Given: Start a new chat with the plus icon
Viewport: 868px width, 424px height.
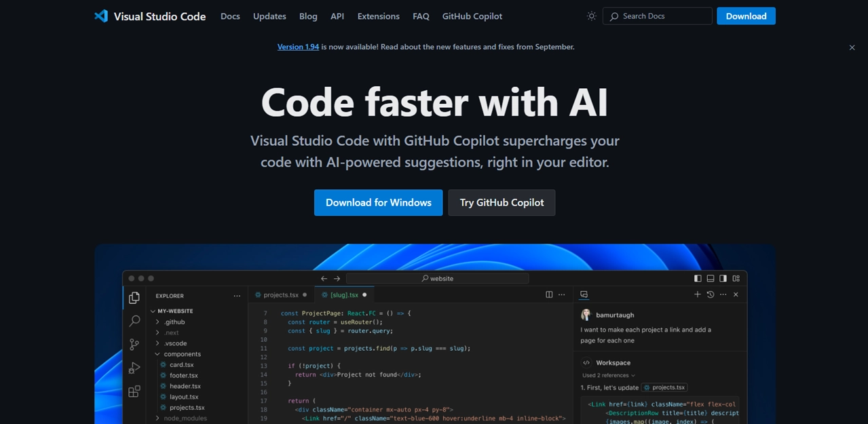Looking at the screenshot, I should [697, 294].
